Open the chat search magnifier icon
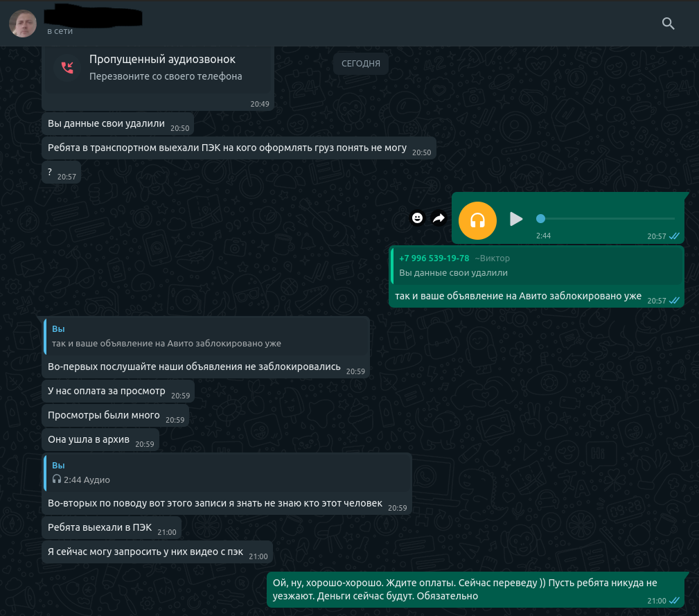The width and height of the screenshot is (699, 616). pyautogui.click(x=668, y=23)
